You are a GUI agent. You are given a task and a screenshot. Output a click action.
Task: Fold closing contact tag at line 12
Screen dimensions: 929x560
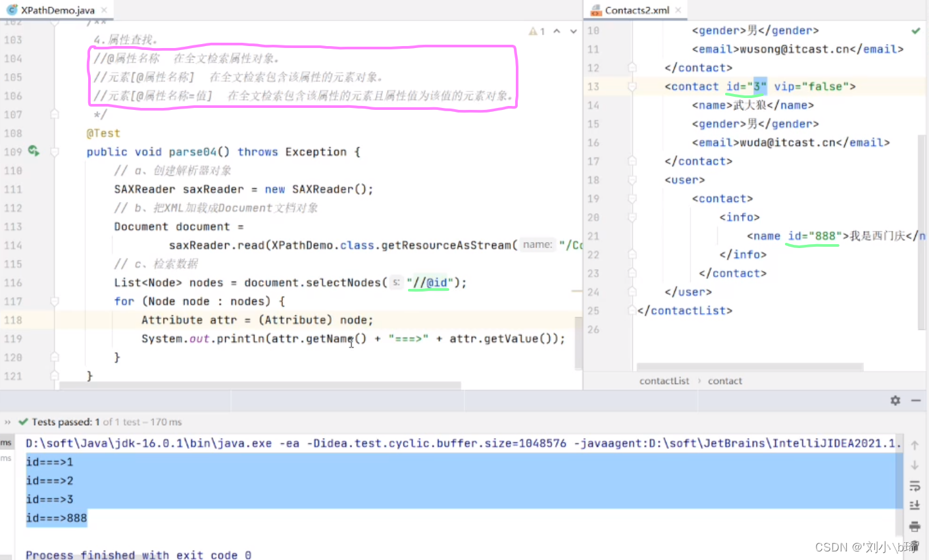(632, 68)
